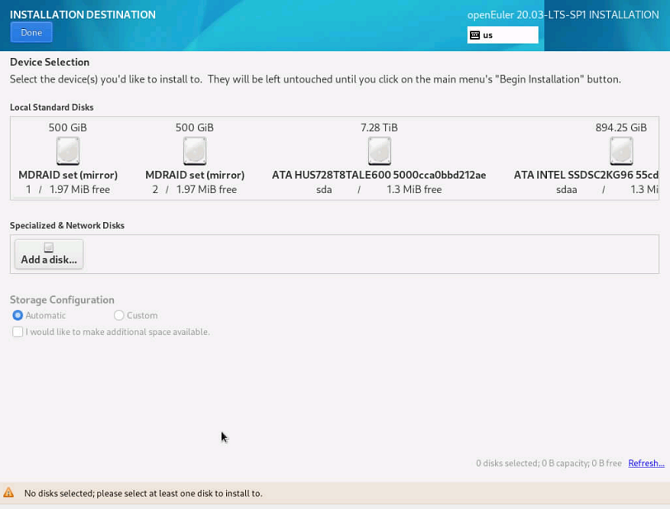
Task: Click the 'sda' device label
Action: pyautogui.click(x=324, y=189)
